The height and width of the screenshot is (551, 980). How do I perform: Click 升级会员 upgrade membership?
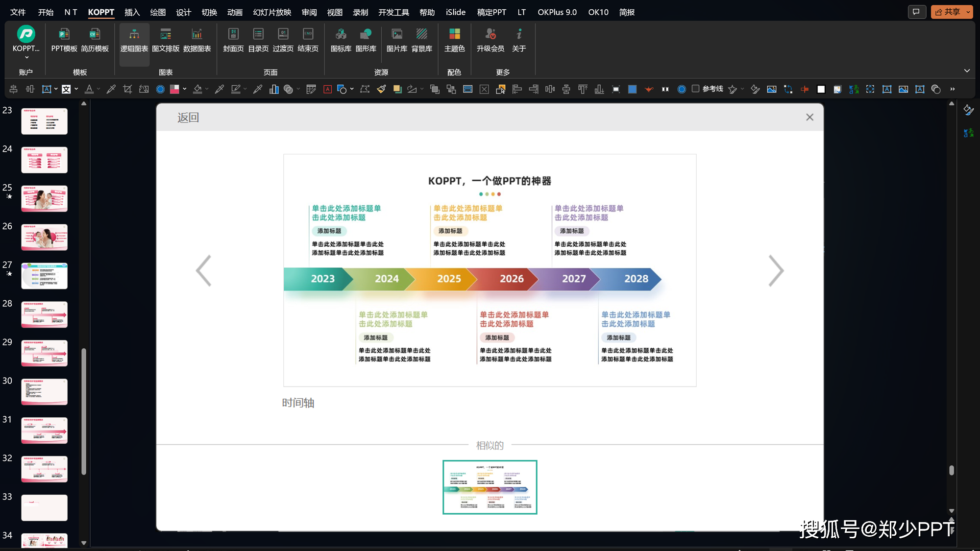(x=490, y=39)
